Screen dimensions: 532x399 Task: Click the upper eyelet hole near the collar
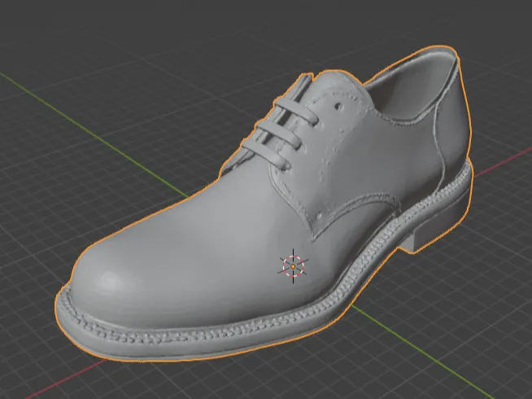coord(338,107)
